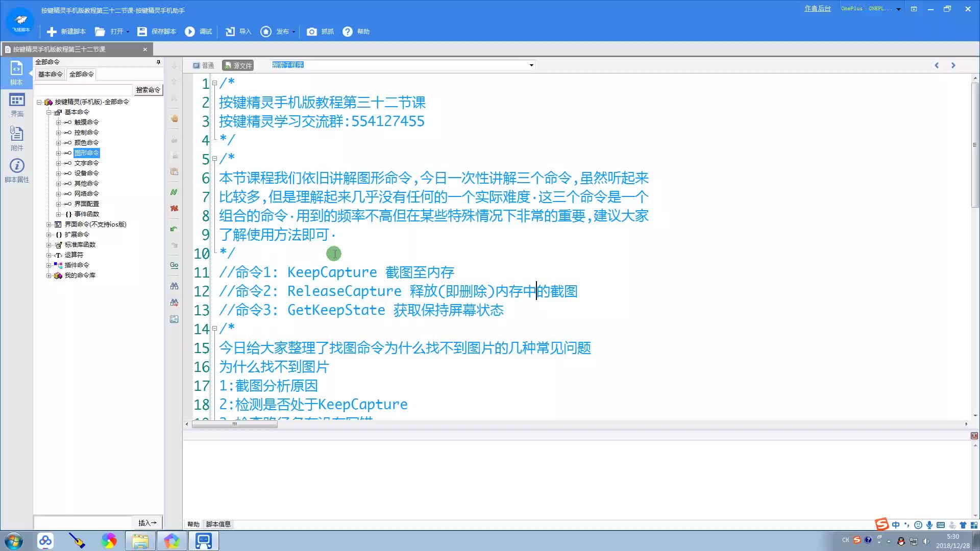
Task: Open the 发布 dropdown arrow
Action: (x=293, y=32)
